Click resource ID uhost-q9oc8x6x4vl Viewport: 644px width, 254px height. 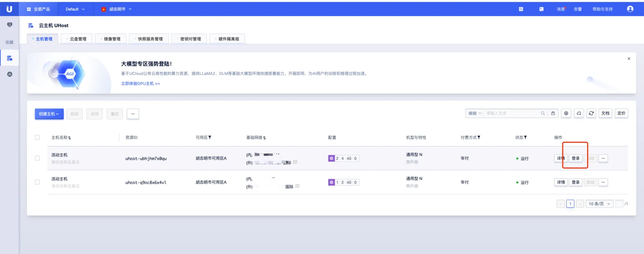(x=146, y=182)
